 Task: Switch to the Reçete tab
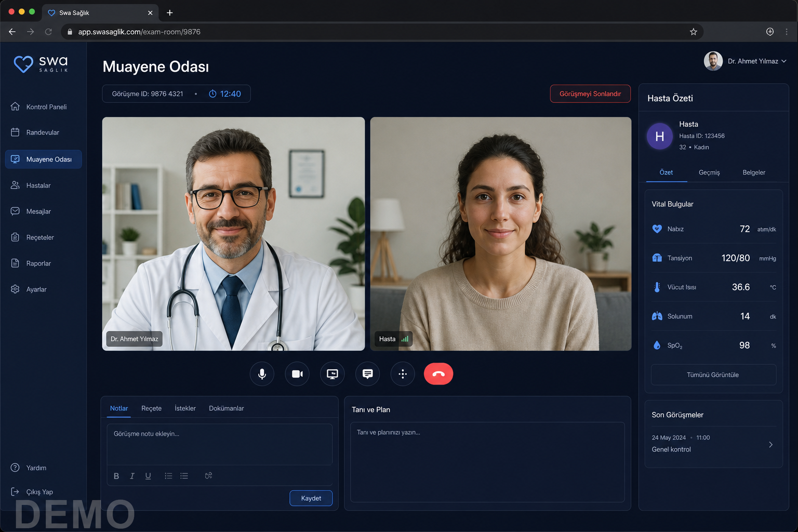pyautogui.click(x=151, y=408)
